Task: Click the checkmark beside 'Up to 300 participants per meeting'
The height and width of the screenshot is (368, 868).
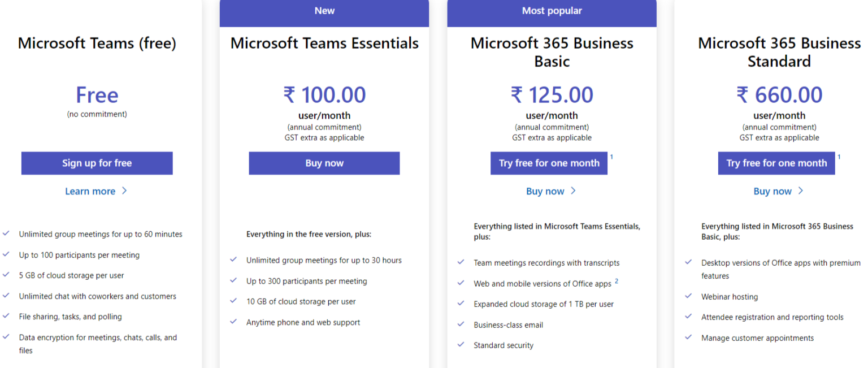Action: click(x=233, y=281)
